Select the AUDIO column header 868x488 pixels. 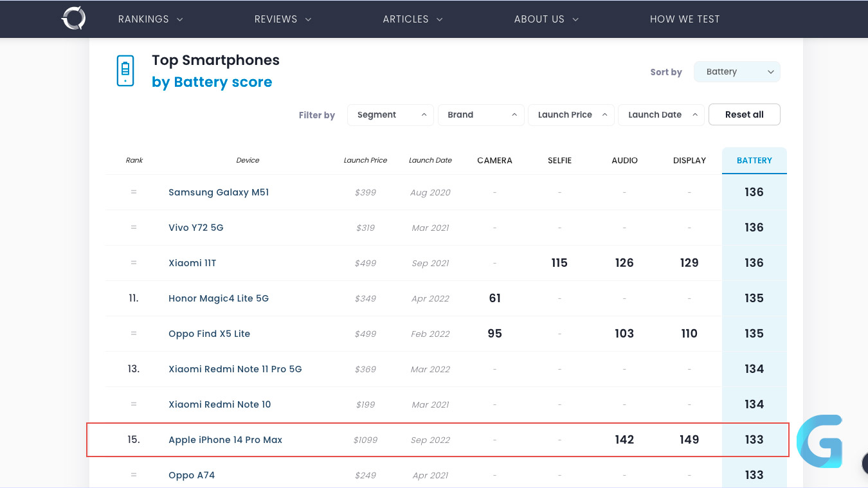[624, 160]
